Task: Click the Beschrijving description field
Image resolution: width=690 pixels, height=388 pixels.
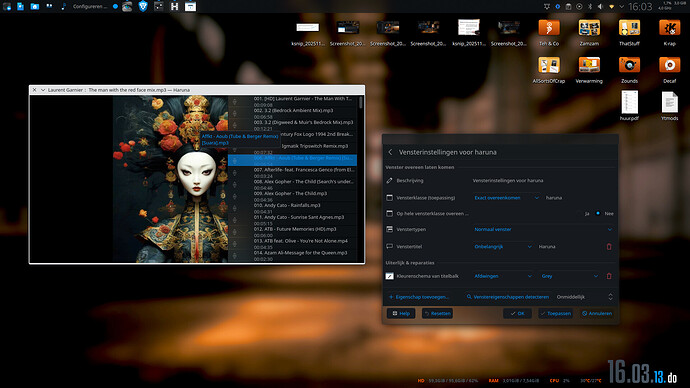Action: point(543,180)
